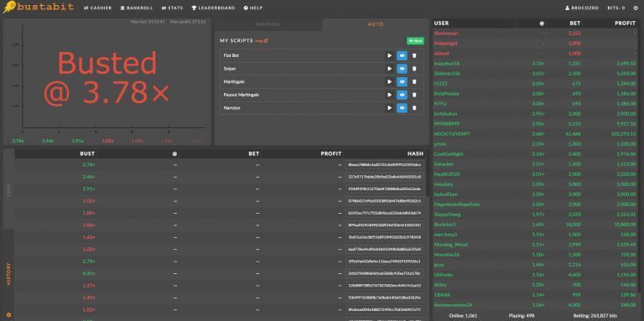
Task: Open player Morning_Wood in the user list
Action: [450, 245]
